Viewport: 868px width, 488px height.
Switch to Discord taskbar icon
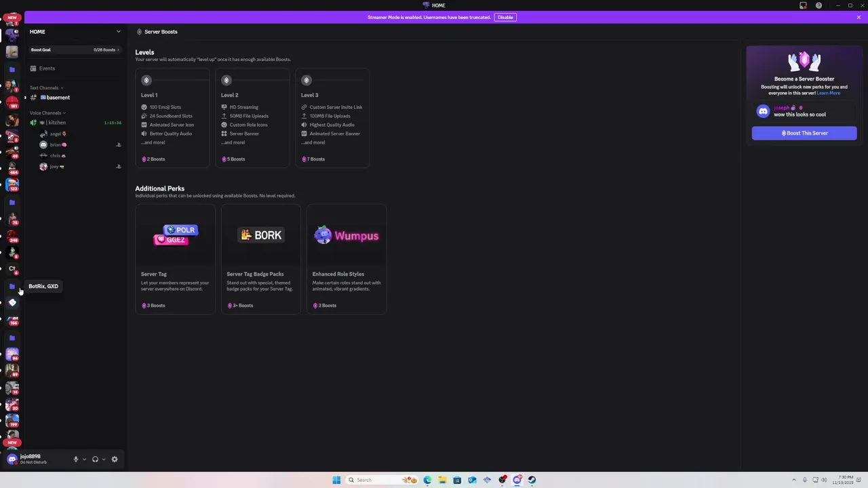tap(517, 480)
